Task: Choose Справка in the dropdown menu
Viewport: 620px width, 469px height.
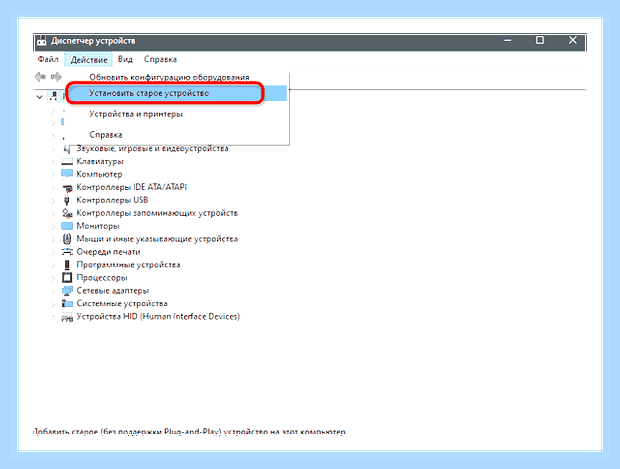Action: 106,135
